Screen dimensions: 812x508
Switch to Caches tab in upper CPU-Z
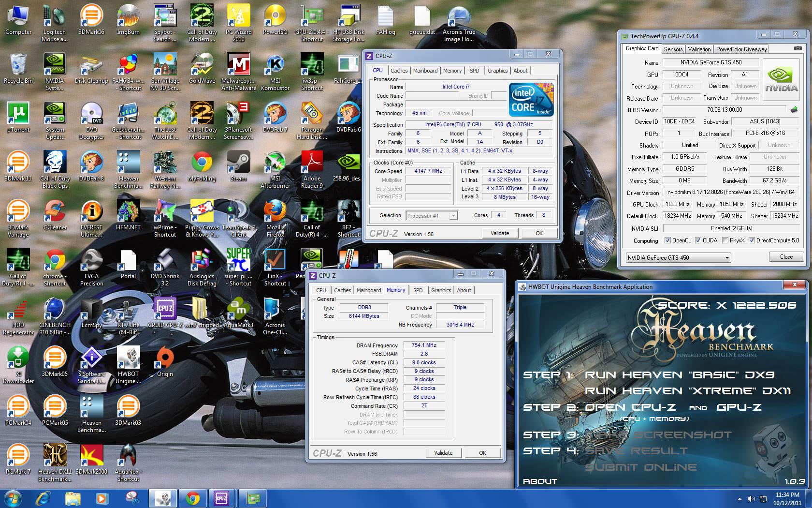(x=399, y=71)
